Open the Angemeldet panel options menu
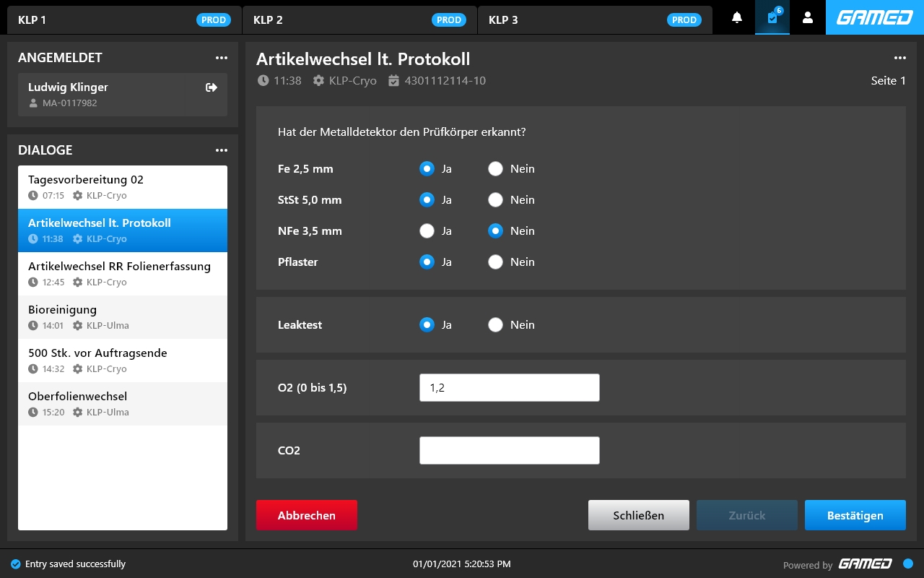Screen dimensions: 924x578 (221, 58)
